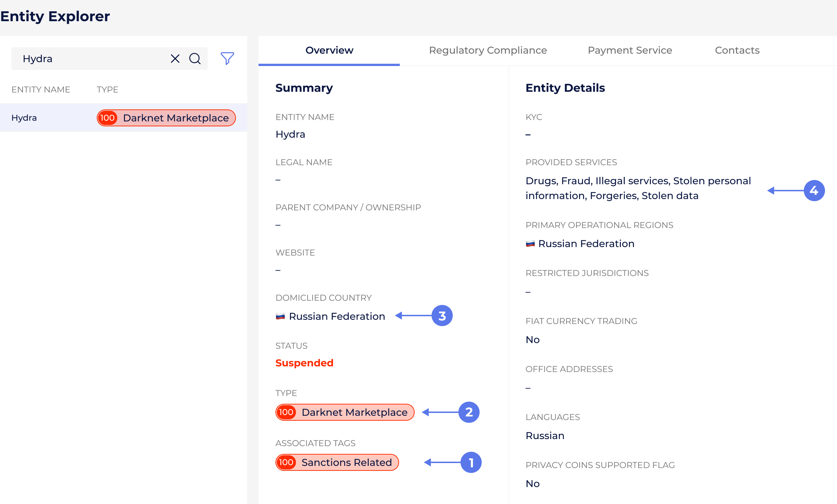
Task: Click the search magnifier icon
Action: [x=195, y=59]
